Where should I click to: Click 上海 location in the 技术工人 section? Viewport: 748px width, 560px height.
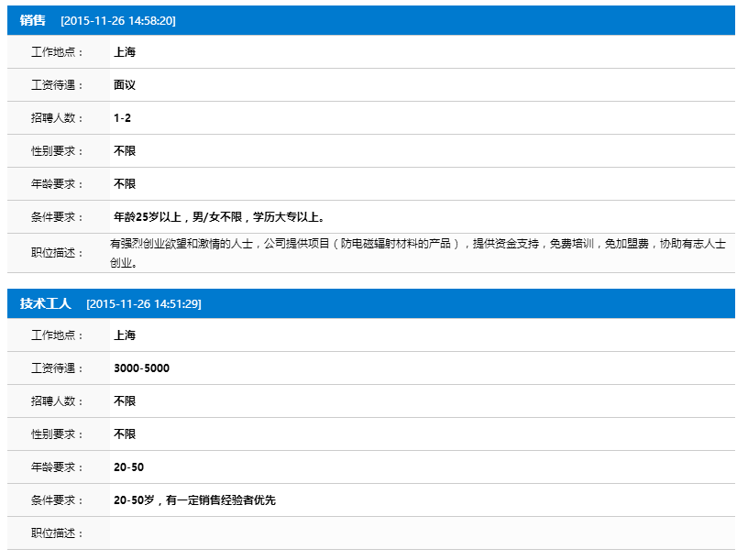tap(125, 335)
